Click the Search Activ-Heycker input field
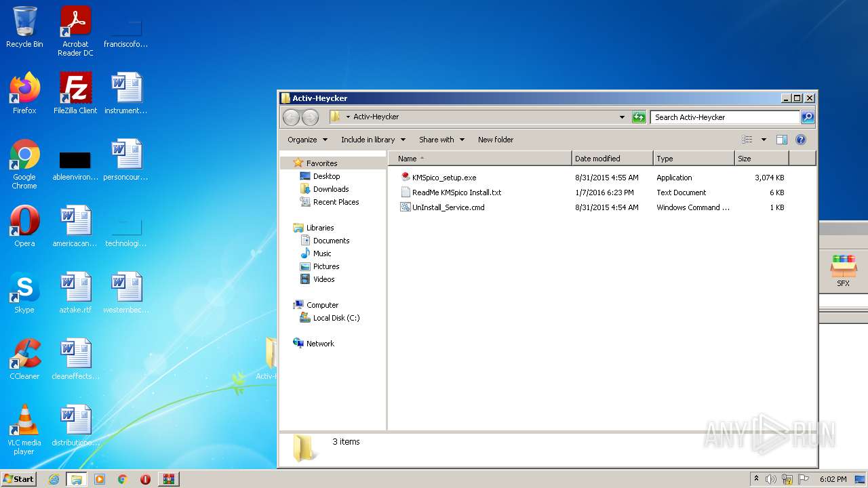868x488 pixels. point(726,117)
